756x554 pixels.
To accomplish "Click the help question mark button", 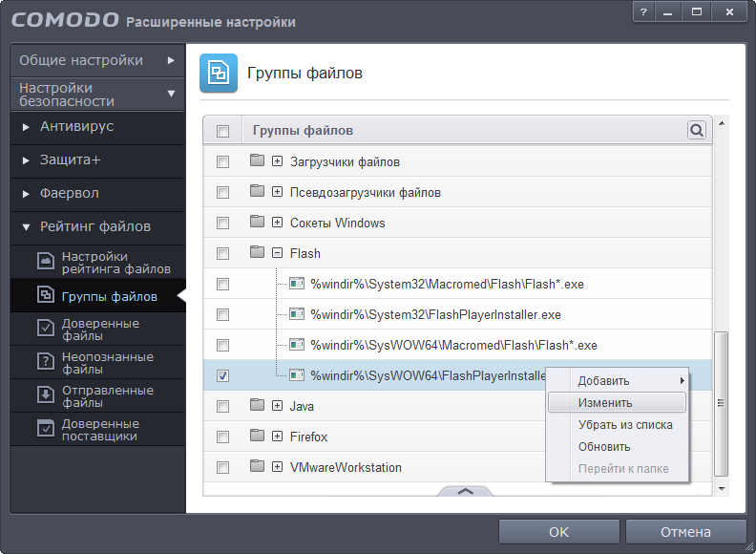I will point(644,12).
